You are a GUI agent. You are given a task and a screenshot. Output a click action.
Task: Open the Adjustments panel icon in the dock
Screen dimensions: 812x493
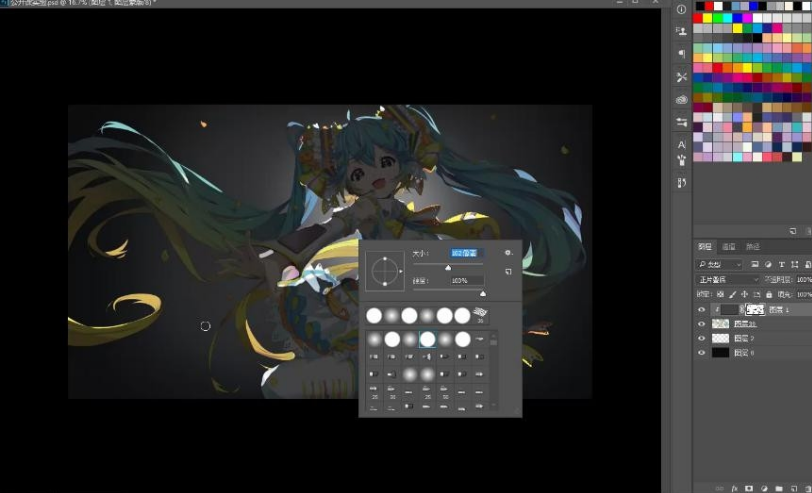[x=682, y=121]
